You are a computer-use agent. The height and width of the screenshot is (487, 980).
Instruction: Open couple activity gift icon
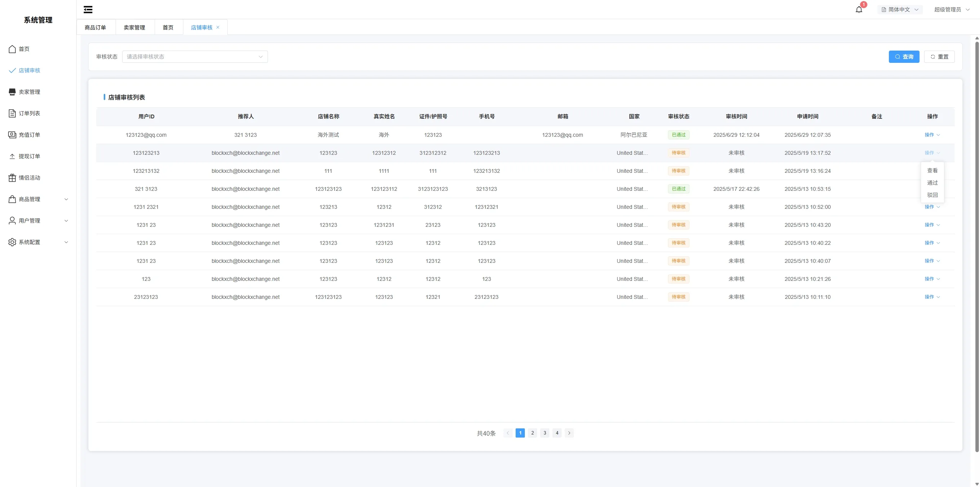[x=12, y=178]
